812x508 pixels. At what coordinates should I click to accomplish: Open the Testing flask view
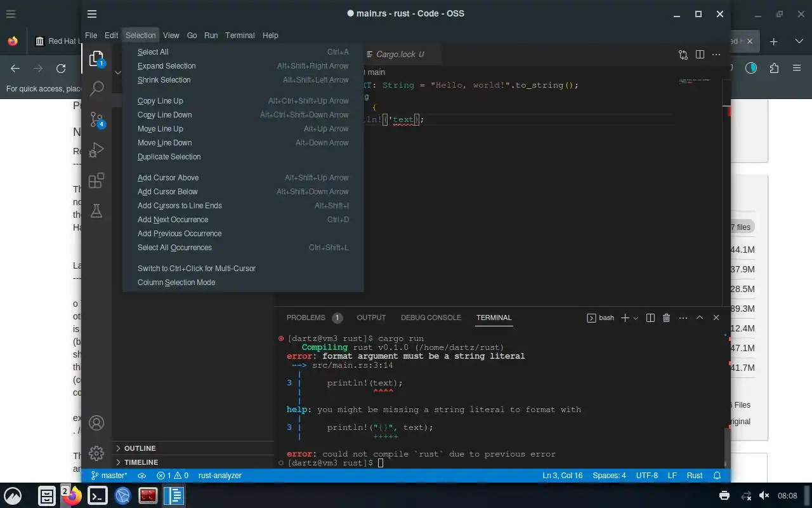coord(96,211)
